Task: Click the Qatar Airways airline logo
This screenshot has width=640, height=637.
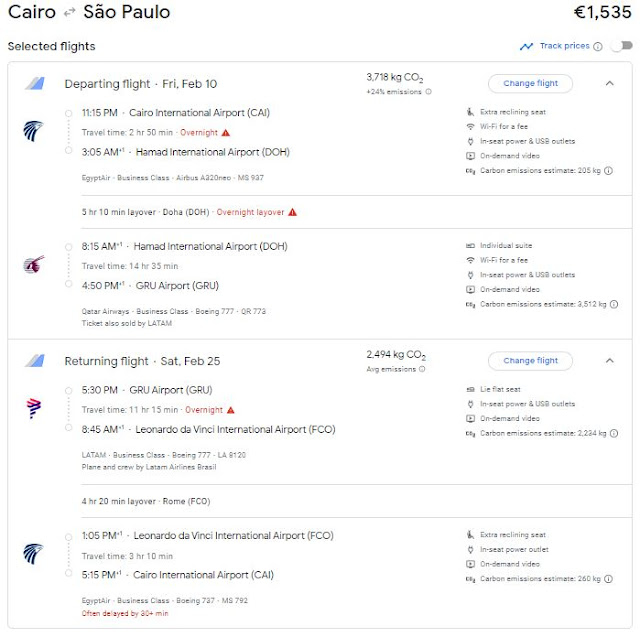Action: 33,265
